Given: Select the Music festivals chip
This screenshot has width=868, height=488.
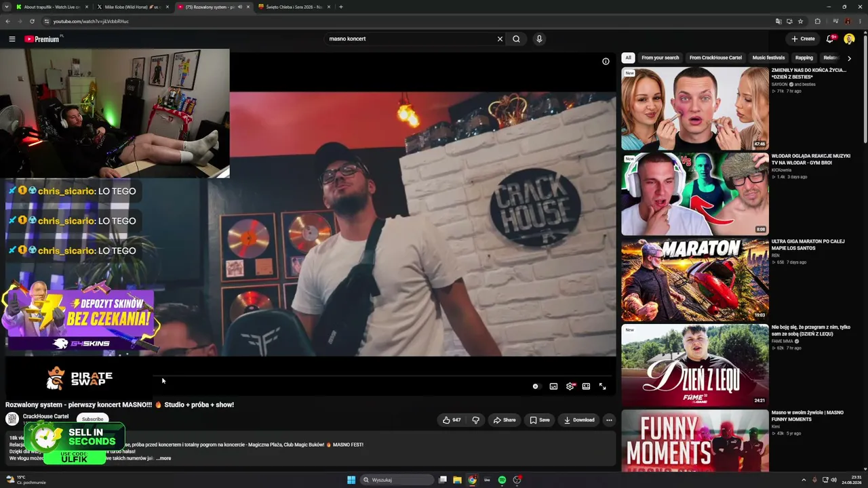Looking at the screenshot, I should (768, 58).
